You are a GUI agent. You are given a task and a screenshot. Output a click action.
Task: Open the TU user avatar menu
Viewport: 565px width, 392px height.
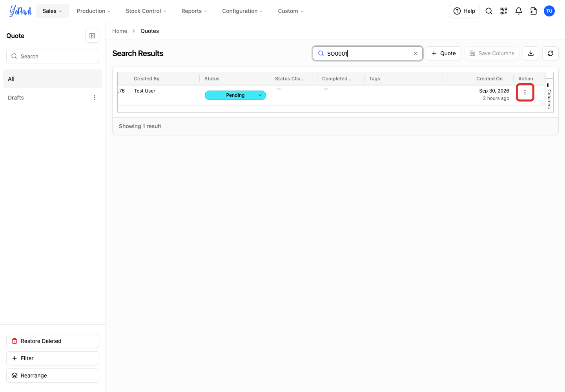click(x=549, y=11)
